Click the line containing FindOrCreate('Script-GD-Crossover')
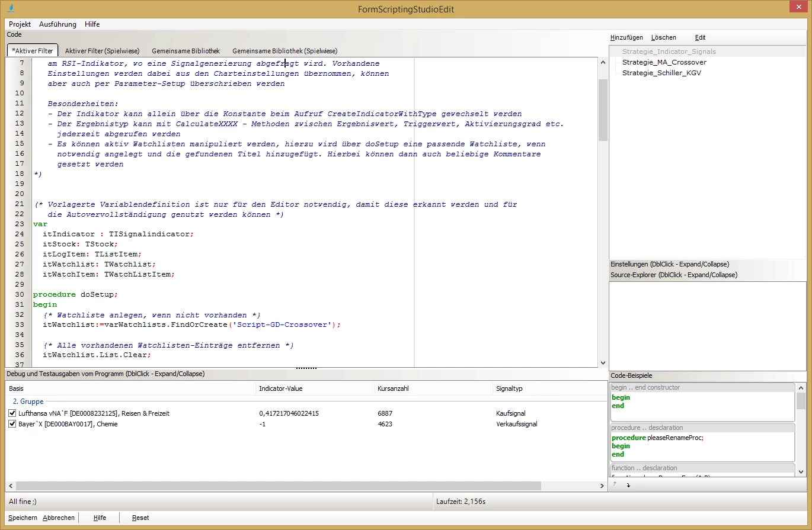Image resolution: width=812 pixels, height=530 pixels. coord(191,325)
